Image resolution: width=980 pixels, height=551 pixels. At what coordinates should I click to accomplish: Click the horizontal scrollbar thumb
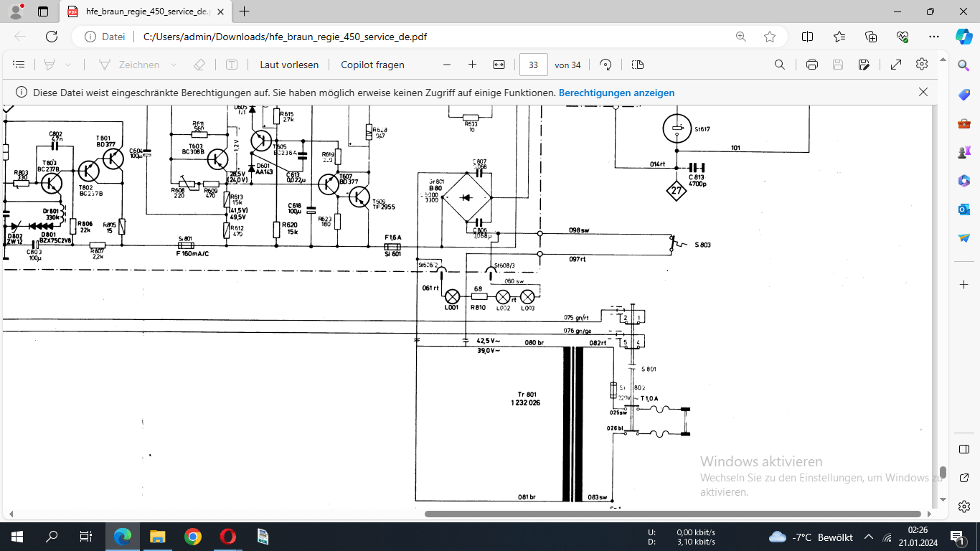[x=672, y=514]
